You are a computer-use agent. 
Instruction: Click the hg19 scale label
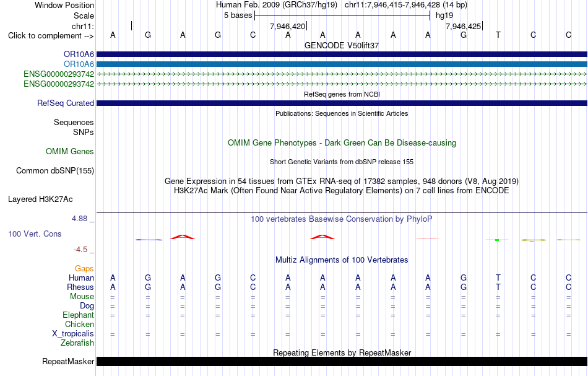coord(444,15)
